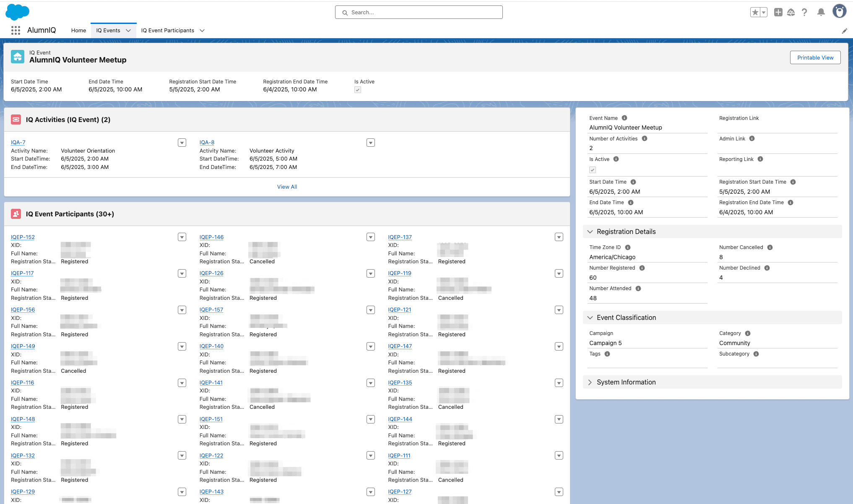The height and width of the screenshot is (504, 853).
Task: Click the IQ Activities related list icon
Action: 16,120
